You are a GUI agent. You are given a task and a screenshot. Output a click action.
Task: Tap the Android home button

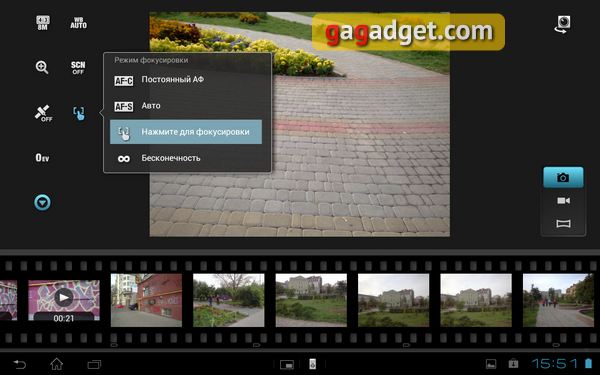coord(57,364)
